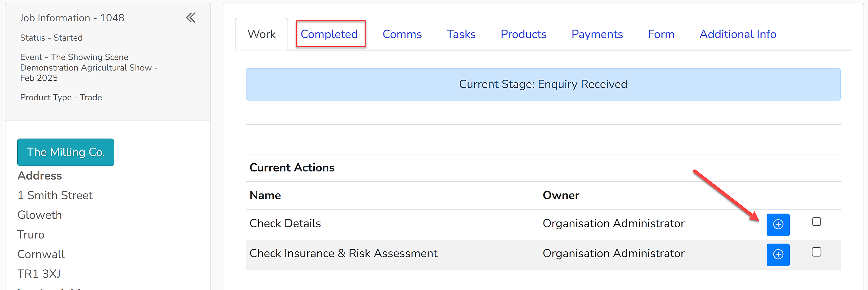Click the Current Actions heading
The image size is (868, 290).
click(x=292, y=168)
